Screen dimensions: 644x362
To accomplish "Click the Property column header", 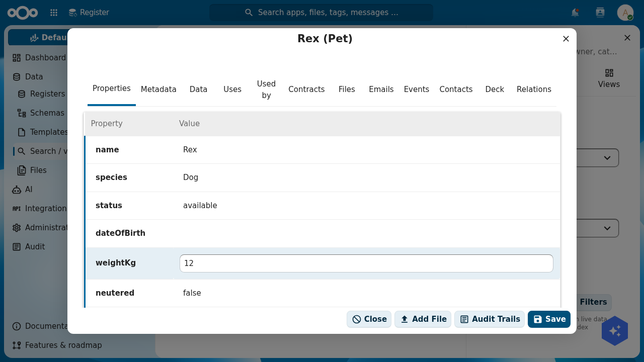I will (x=107, y=124).
